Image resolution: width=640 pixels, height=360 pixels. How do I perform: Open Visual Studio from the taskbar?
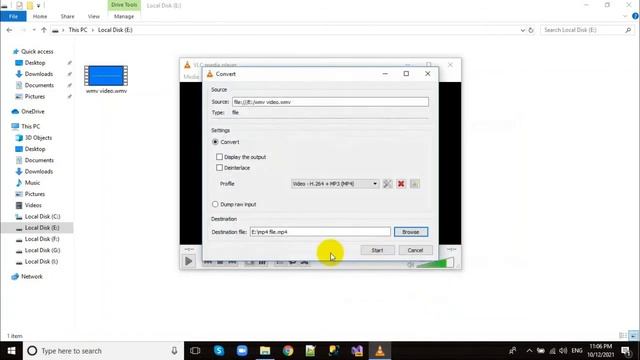(x=357, y=351)
